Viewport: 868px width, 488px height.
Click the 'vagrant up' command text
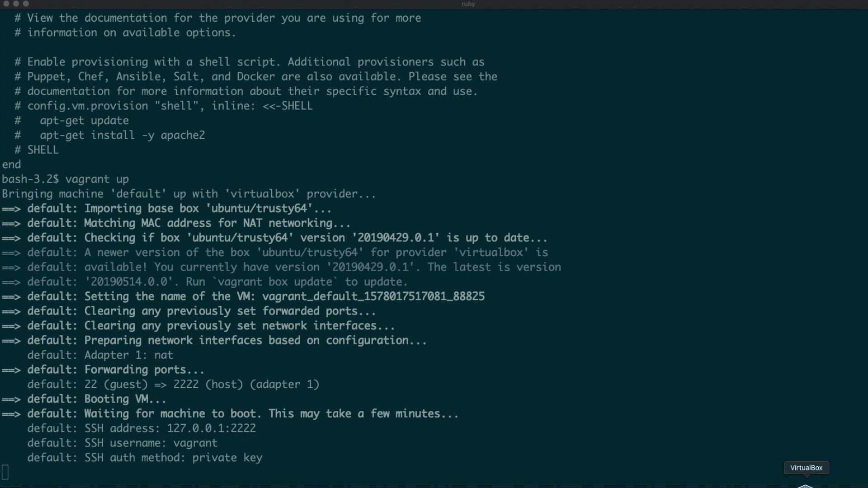[97, 179]
